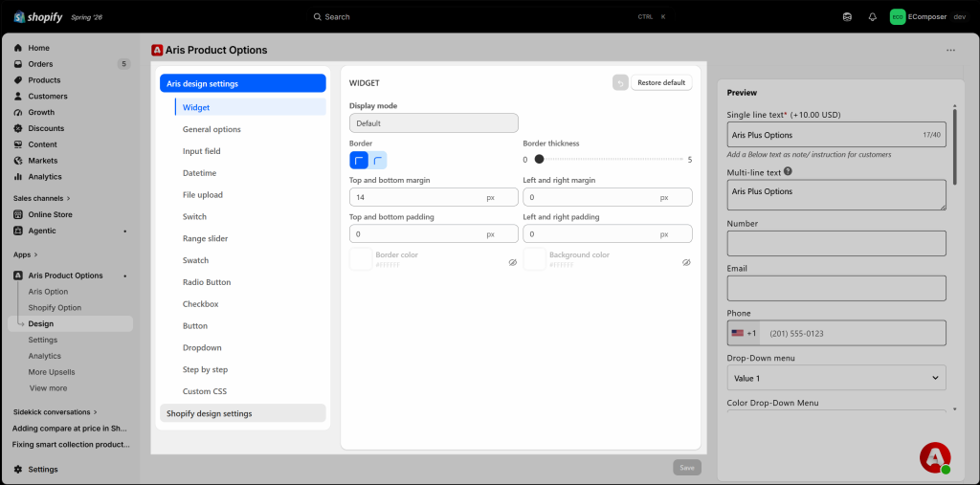This screenshot has width=980, height=485.
Task: Click the notifications bell icon
Action: pos(873,17)
